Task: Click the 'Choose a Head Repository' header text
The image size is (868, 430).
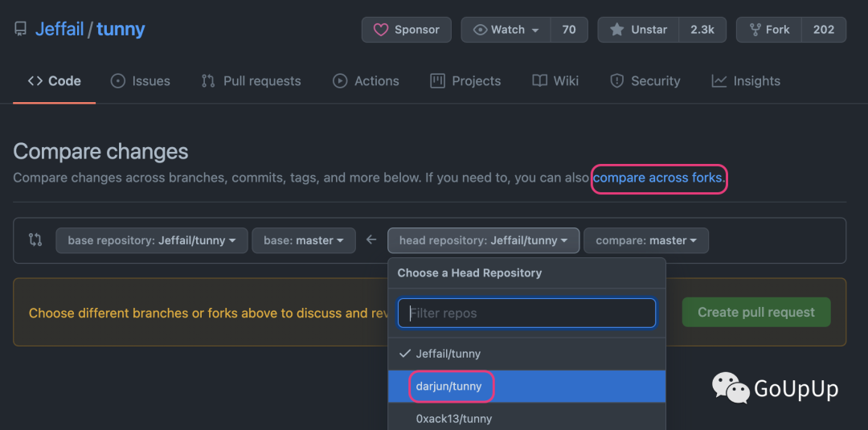Action: pyautogui.click(x=469, y=272)
